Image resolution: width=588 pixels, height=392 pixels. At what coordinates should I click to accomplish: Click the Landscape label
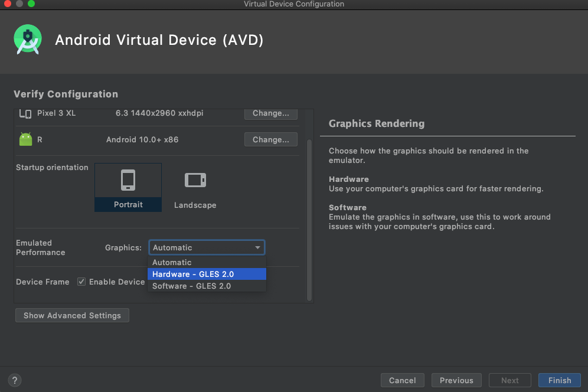(x=195, y=205)
